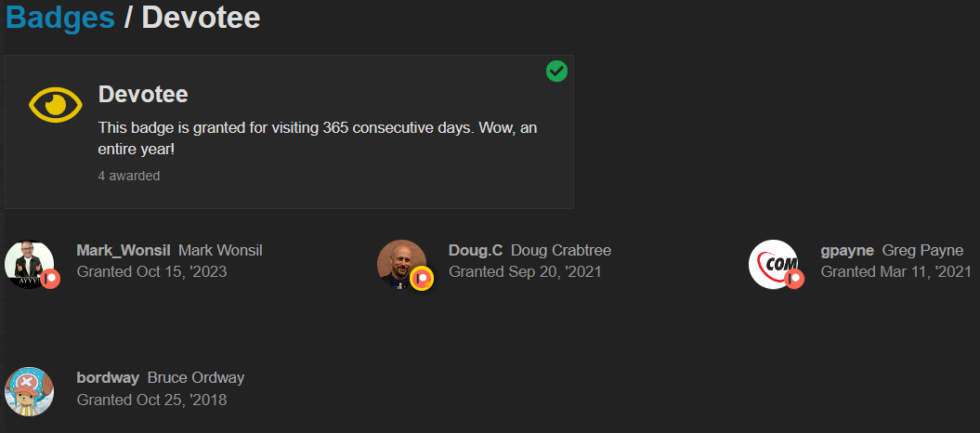This screenshot has width=980, height=433.
Task: Click the Granted Sep 20, '2021 date
Action: (x=525, y=272)
